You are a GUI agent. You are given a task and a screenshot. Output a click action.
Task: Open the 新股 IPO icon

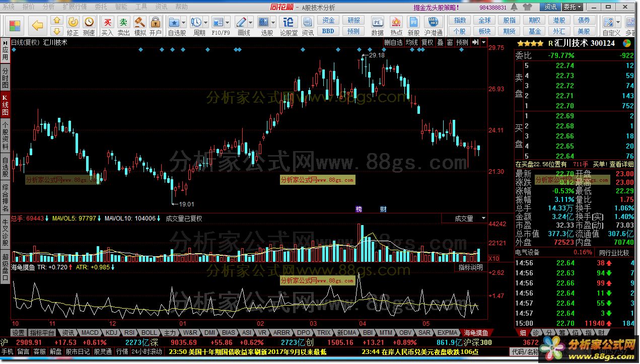tap(413, 26)
